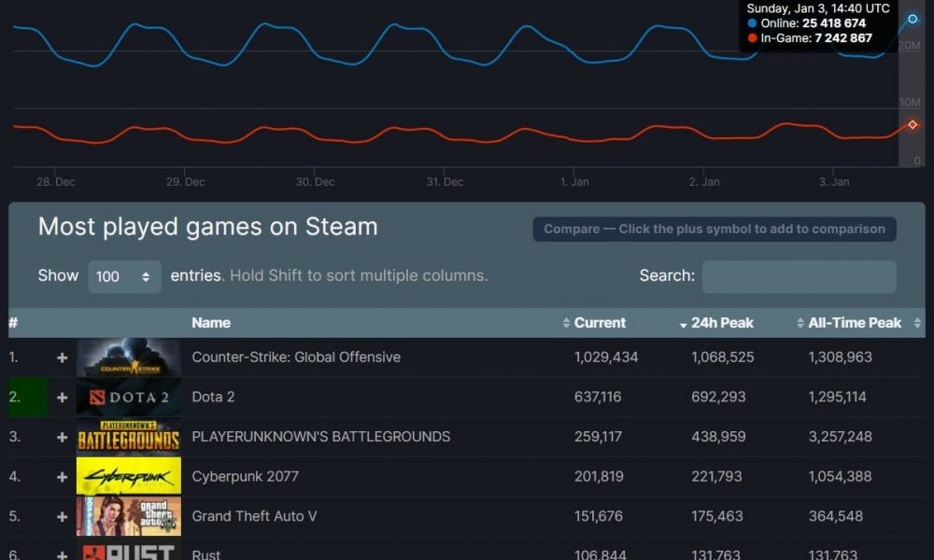Image resolution: width=934 pixels, height=560 pixels.
Task: Open Cyberpunk 2077 yellow thumbnail
Action: [x=129, y=476]
